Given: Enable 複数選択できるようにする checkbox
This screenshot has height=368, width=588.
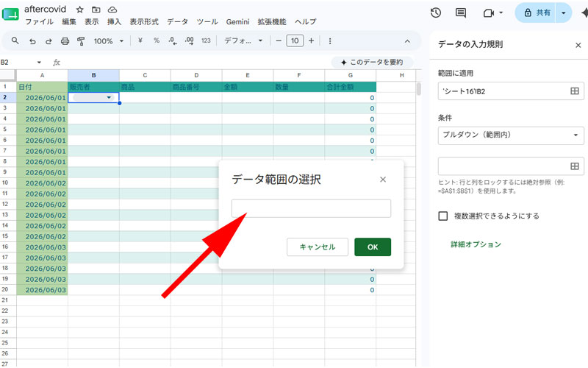Looking at the screenshot, I should pyautogui.click(x=443, y=216).
